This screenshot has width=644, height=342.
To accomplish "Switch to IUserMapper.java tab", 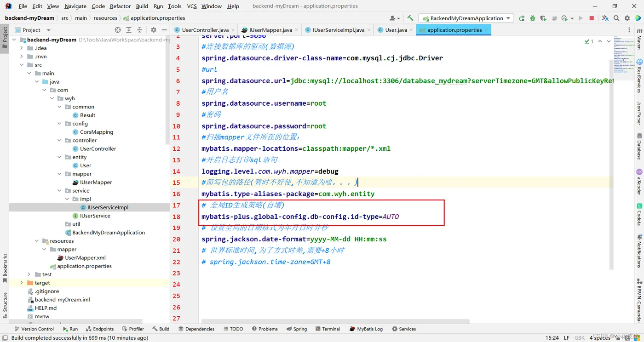I will point(270,30).
